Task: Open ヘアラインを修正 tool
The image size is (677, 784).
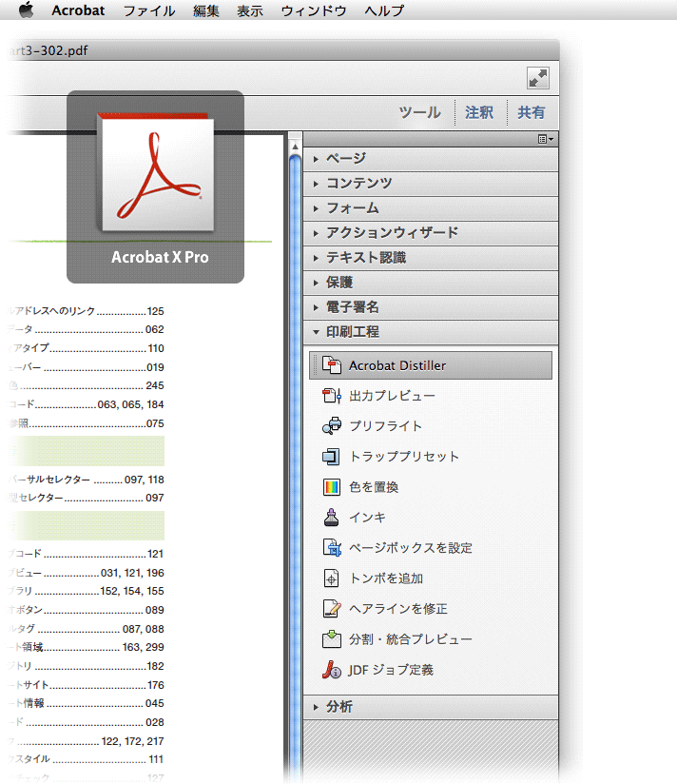Action: [x=385, y=609]
